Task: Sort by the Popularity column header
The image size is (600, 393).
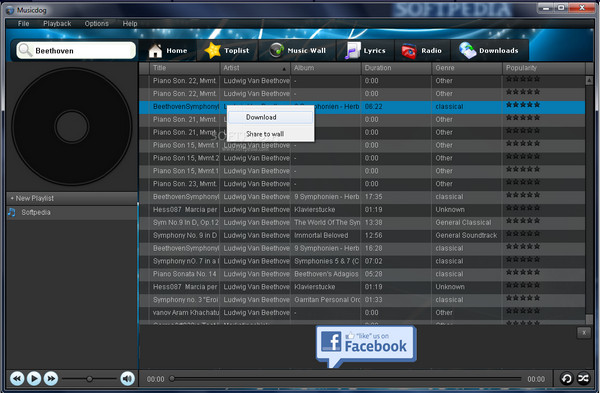Action: [544, 68]
